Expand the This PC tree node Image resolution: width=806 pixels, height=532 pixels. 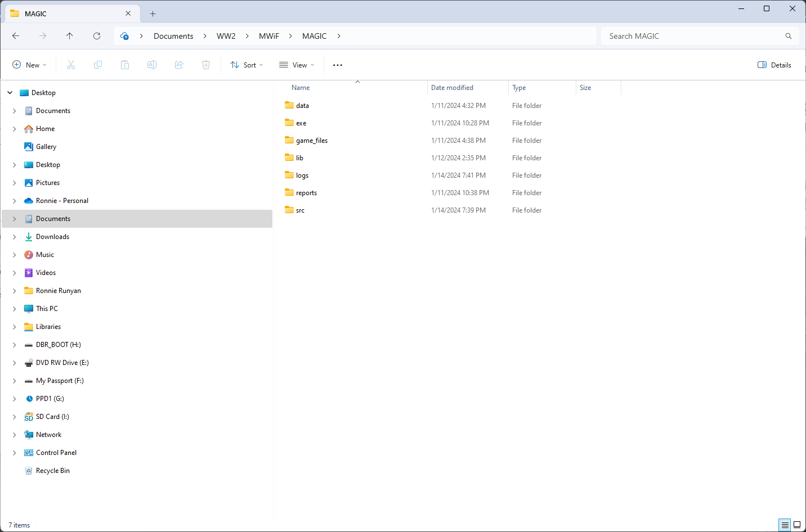[x=15, y=309]
